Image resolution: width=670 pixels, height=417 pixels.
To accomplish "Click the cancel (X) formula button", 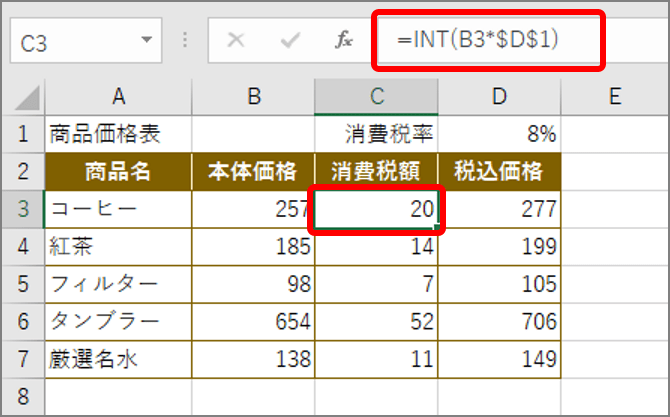I will [235, 40].
